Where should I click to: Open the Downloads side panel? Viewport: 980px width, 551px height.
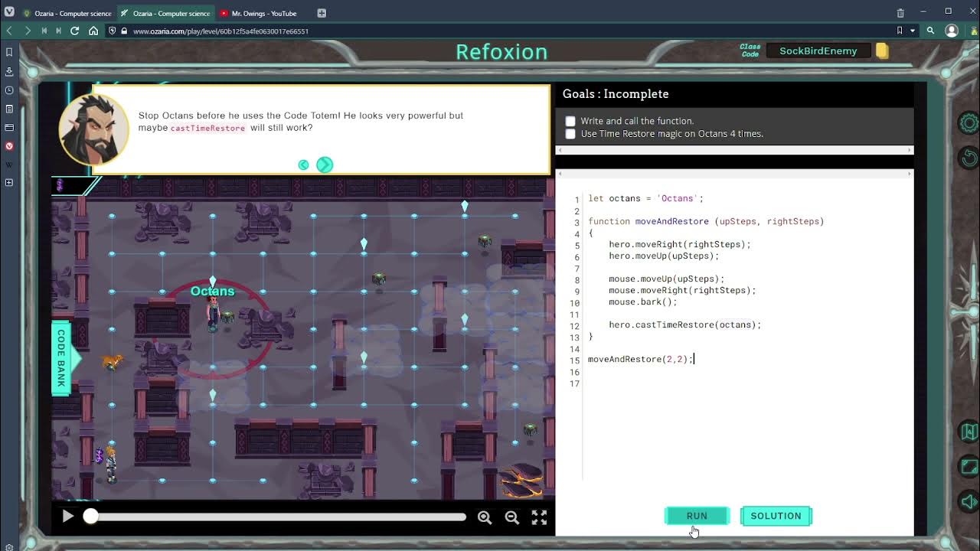tap(9, 71)
